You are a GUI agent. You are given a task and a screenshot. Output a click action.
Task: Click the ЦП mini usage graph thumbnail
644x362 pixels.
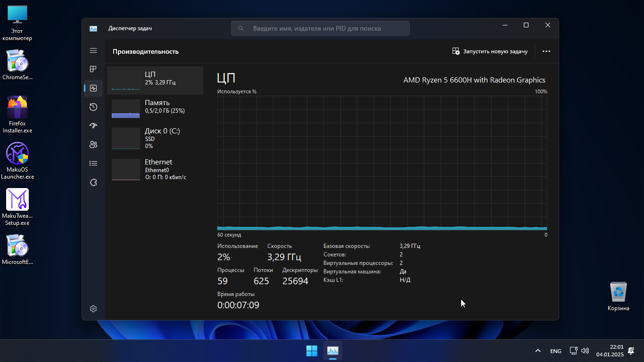point(126,81)
